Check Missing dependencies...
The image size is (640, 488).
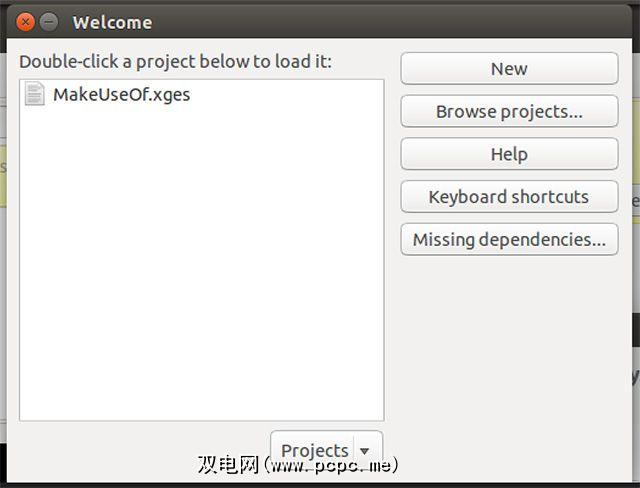pyautogui.click(x=509, y=240)
